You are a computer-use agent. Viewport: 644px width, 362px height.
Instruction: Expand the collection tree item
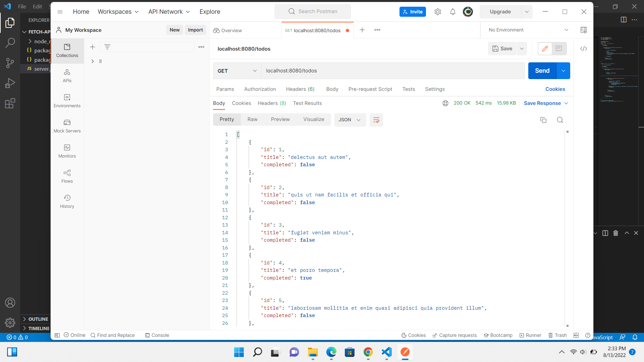pyautogui.click(x=93, y=61)
